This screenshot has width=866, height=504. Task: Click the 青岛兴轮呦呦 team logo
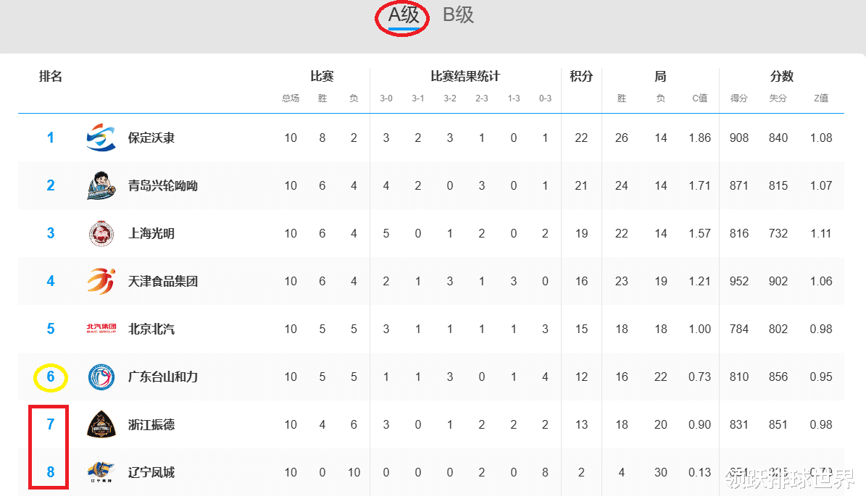[x=101, y=185]
